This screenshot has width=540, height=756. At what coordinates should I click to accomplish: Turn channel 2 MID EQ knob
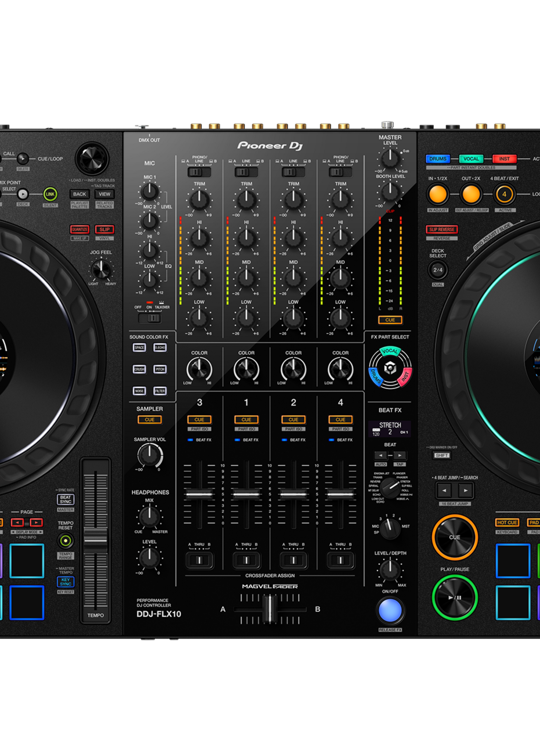[x=293, y=278]
